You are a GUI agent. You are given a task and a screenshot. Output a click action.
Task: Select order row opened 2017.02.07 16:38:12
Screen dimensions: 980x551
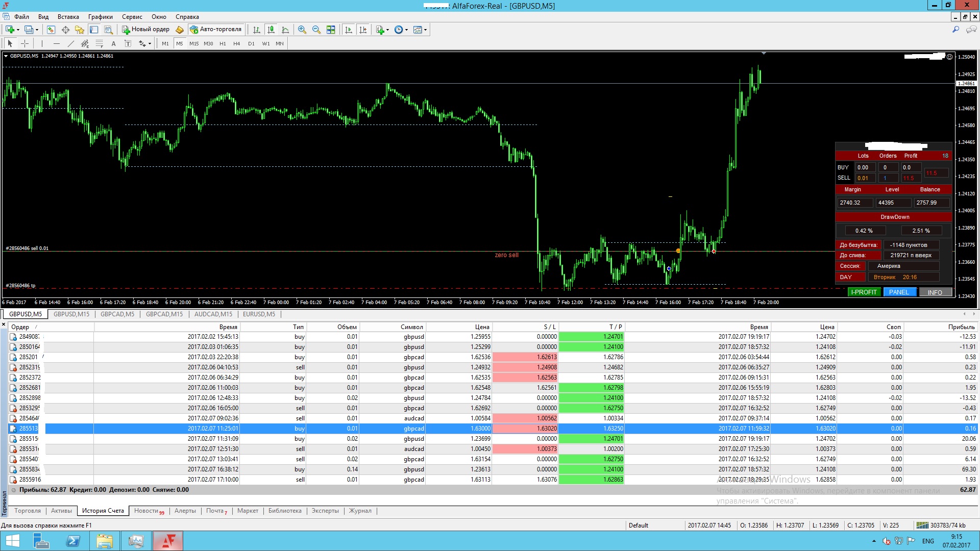click(493, 469)
